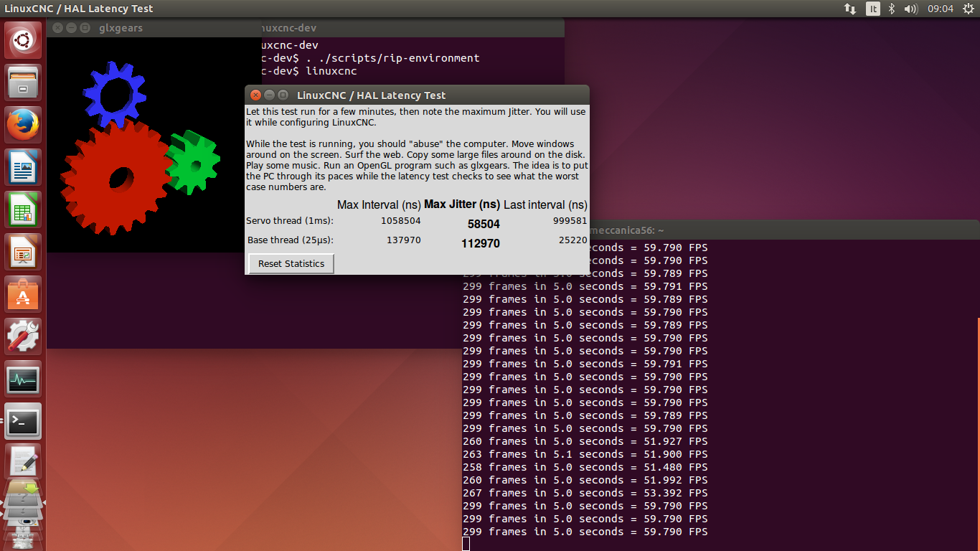The width and height of the screenshot is (980, 551).
Task: Open the Ubuntu Dash home launcher
Action: 24,40
